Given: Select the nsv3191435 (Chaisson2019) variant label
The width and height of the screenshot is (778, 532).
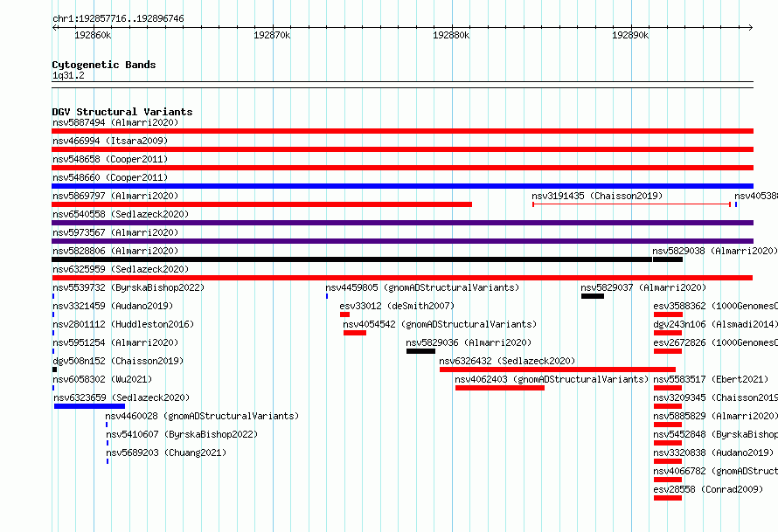Looking at the screenshot, I should 597,196.
